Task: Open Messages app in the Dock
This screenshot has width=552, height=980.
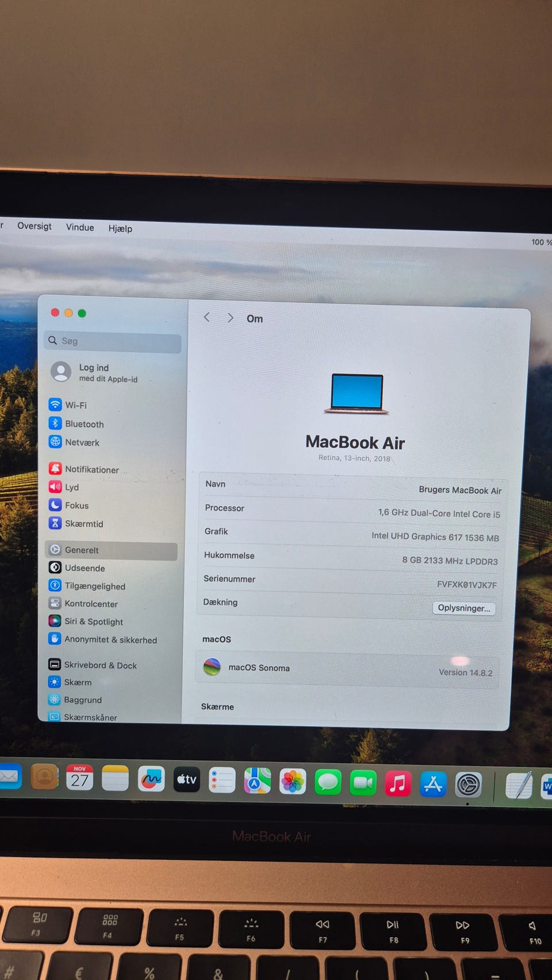Action: click(x=328, y=782)
